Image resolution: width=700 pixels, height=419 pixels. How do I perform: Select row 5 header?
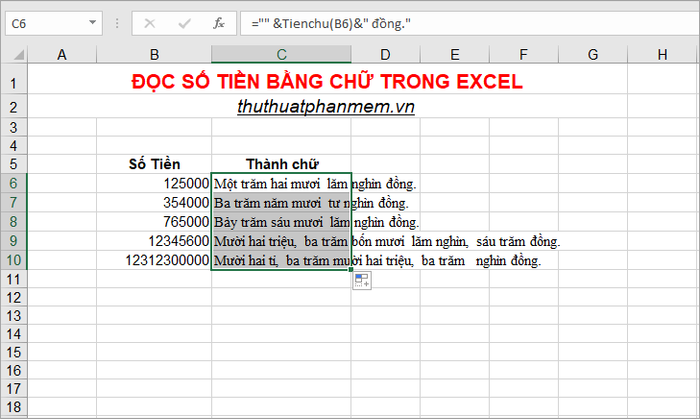coord(13,164)
